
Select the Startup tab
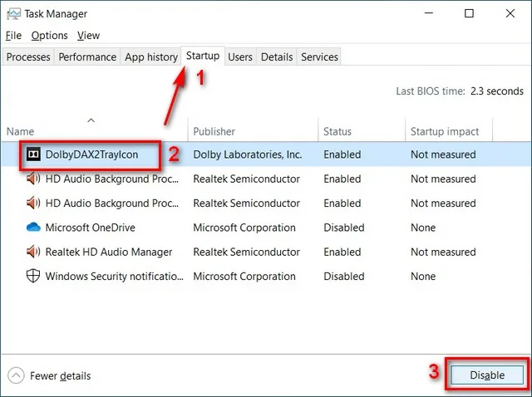point(203,56)
